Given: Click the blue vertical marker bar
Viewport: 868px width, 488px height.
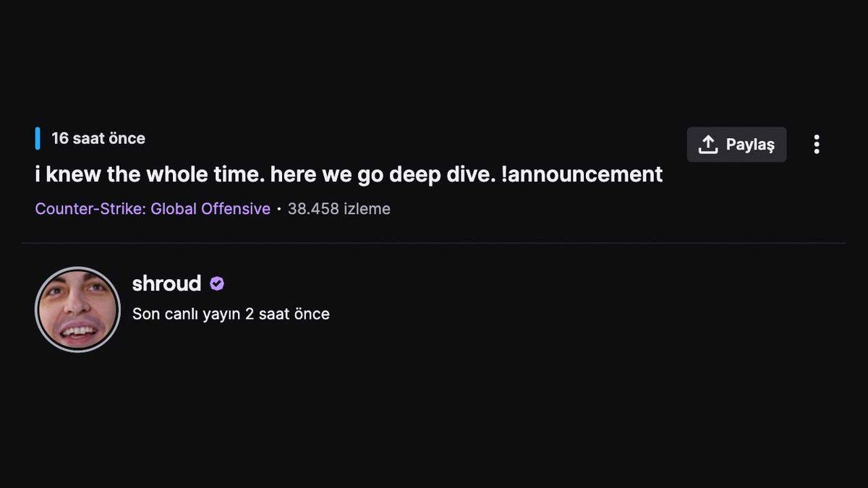Looking at the screenshot, I should pyautogui.click(x=38, y=138).
